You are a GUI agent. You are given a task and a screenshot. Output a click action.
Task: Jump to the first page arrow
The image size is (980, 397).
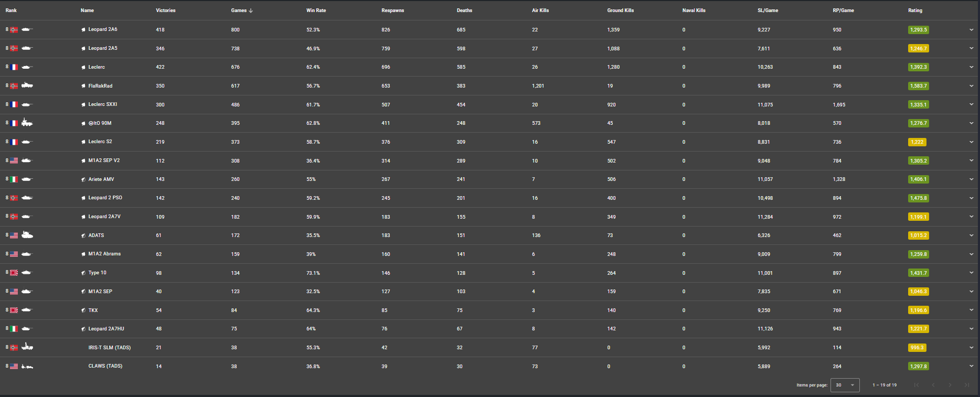pyautogui.click(x=917, y=385)
